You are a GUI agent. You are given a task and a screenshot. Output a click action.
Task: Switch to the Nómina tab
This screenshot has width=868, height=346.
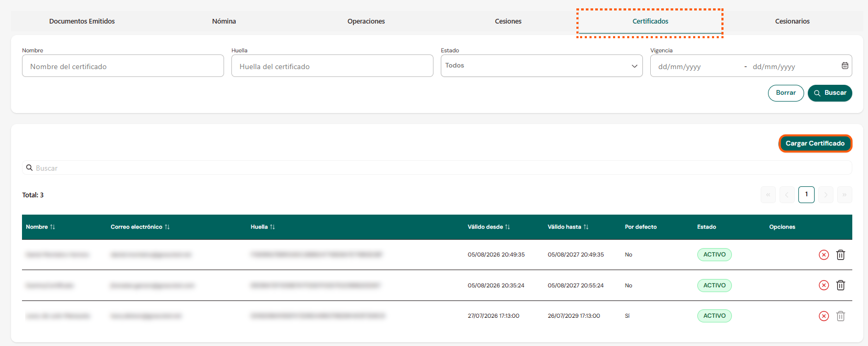point(224,21)
